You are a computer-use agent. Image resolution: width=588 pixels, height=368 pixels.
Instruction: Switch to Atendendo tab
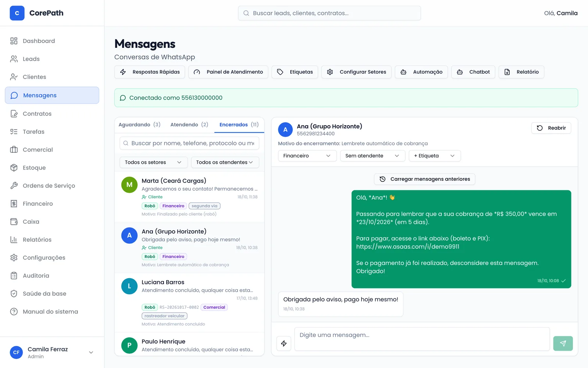(189, 125)
